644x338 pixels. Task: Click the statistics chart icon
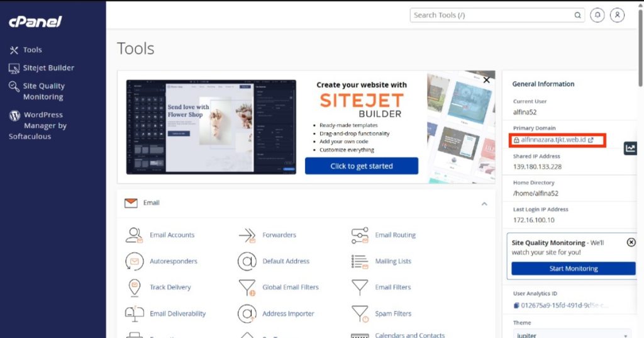coord(630,149)
